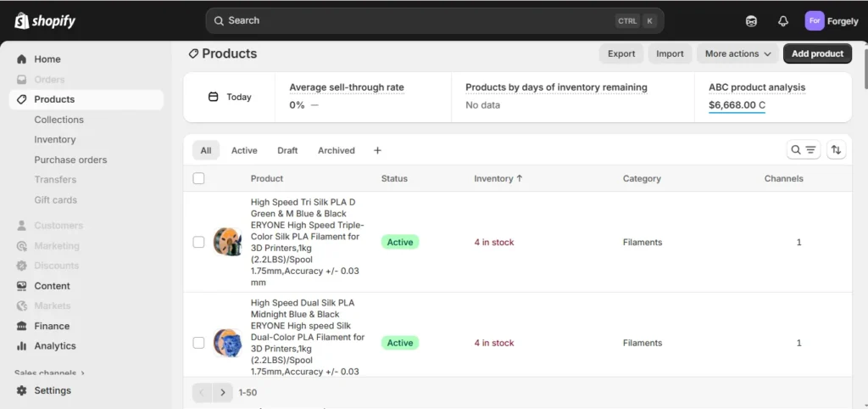Viewport: 868px width, 409px height.
Task: Open the notifications bell
Action: pos(782,21)
